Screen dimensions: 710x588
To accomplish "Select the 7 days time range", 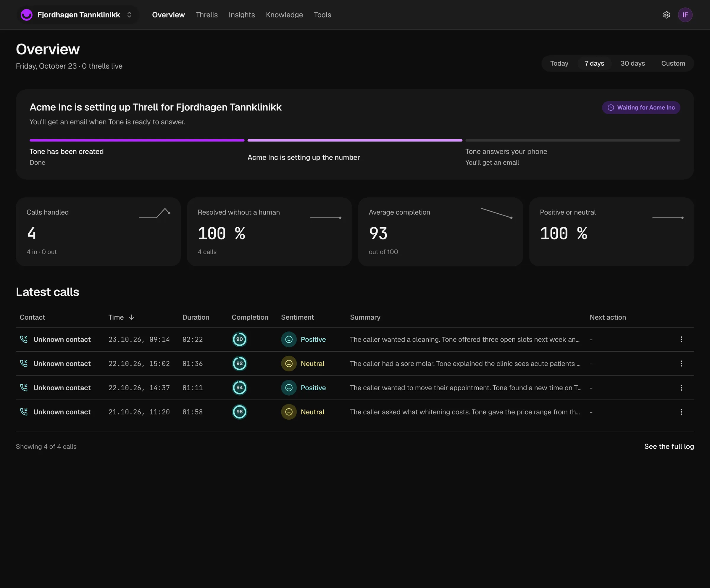I will click(594, 64).
